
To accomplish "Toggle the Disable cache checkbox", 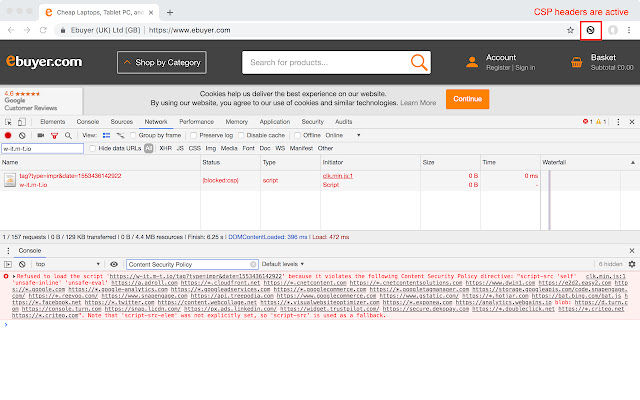I will click(243, 135).
